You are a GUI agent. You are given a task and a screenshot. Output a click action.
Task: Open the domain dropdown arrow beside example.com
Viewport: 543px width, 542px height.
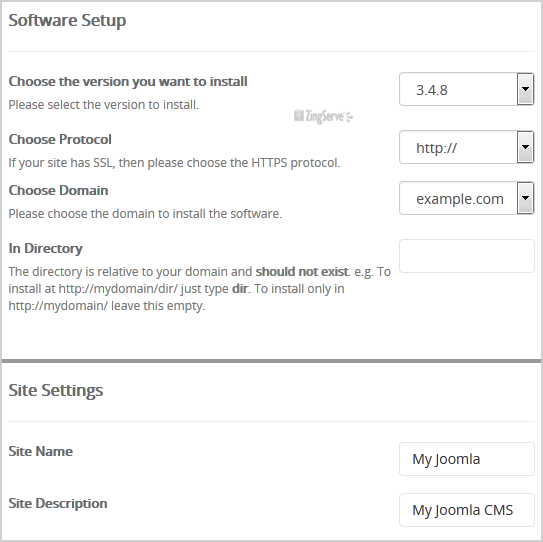pyautogui.click(x=525, y=198)
